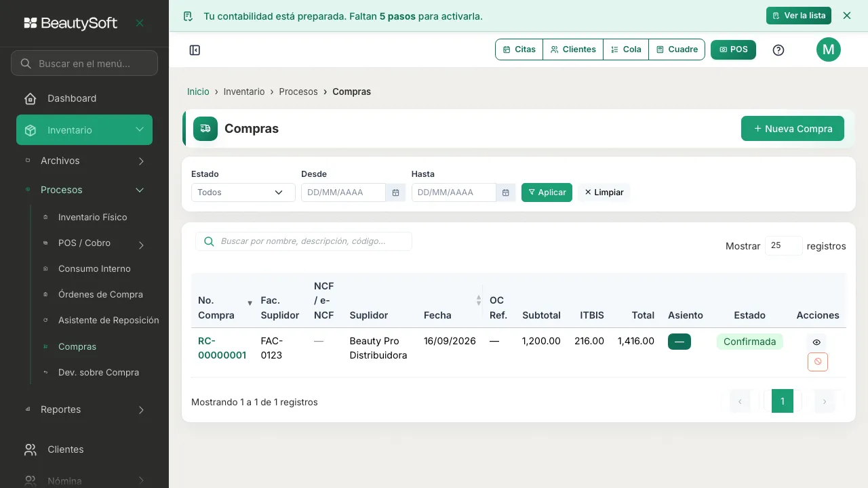Click the search magnifier icon in table search

coord(209,241)
